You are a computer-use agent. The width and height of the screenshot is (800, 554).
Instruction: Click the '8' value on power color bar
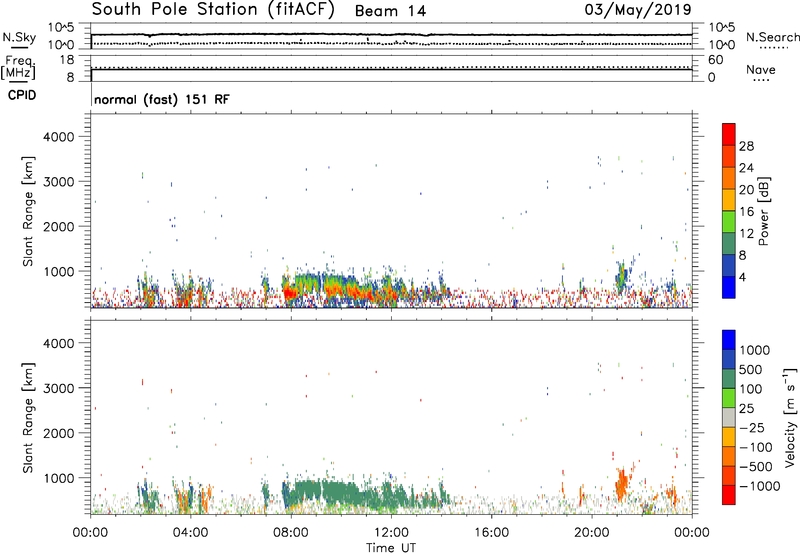click(x=743, y=256)
